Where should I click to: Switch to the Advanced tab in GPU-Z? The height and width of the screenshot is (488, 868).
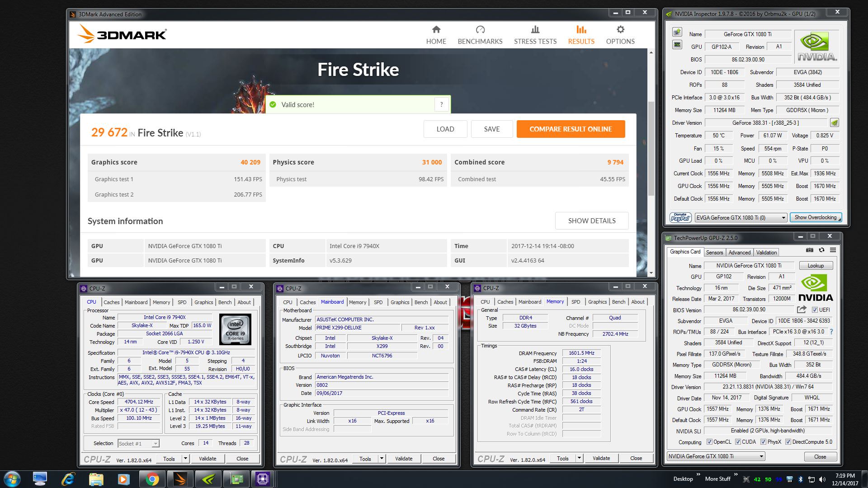(x=740, y=253)
